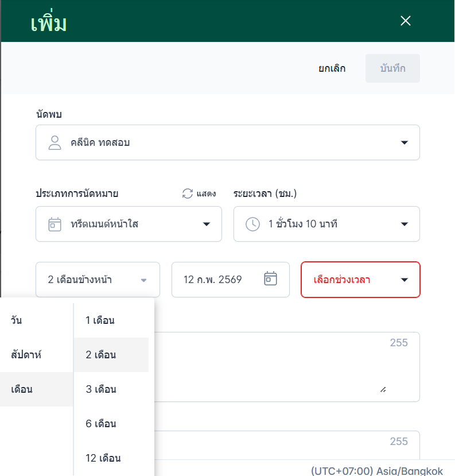Click the calendar icon in the date field

(270, 279)
